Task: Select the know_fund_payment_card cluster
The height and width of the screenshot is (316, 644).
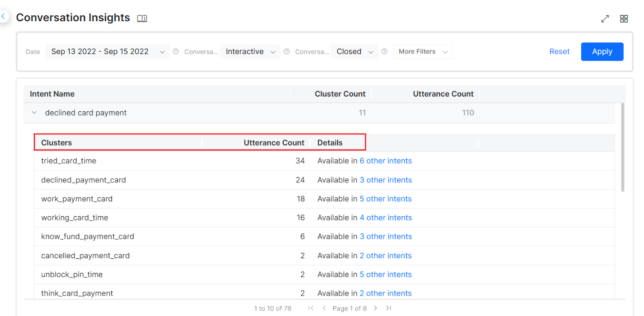Action: [x=88, y=237]
